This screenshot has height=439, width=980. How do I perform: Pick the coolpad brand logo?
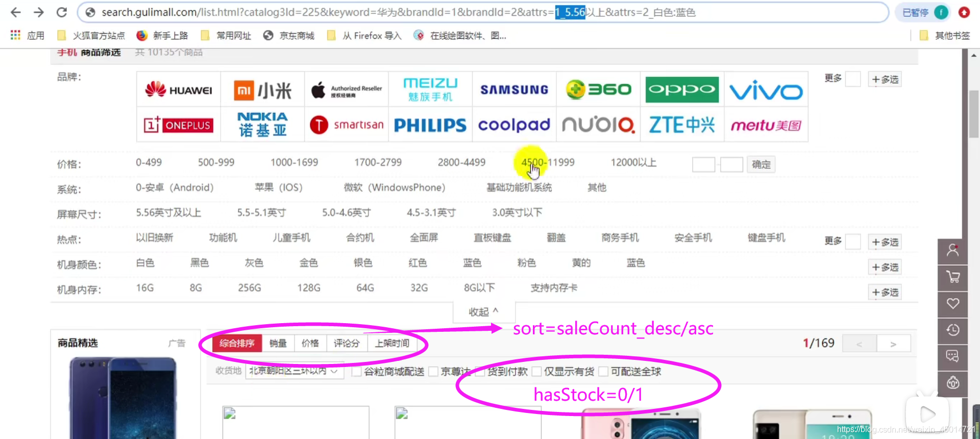pos(514,125)
